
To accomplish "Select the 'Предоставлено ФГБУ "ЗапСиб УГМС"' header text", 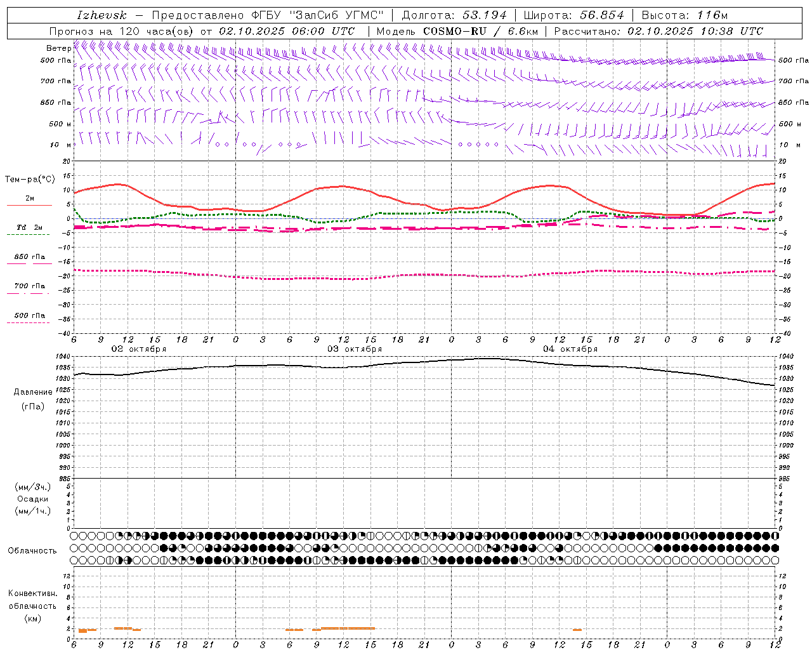I will (268, 15).
